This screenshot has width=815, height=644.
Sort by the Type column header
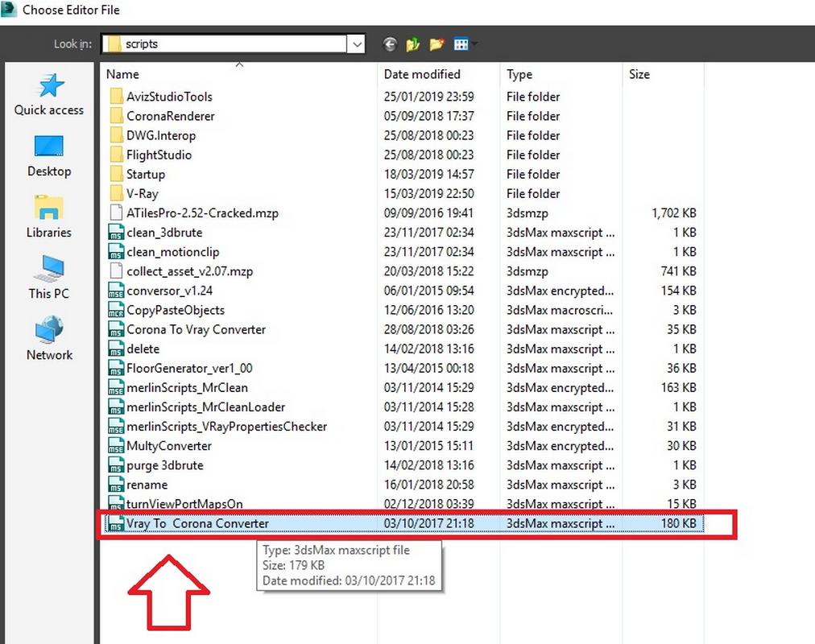pos(519,74)
